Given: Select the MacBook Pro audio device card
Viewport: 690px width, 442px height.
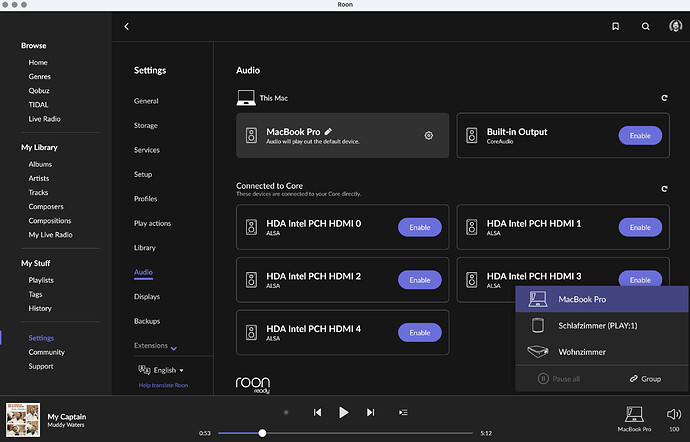Looking at the screenshot, I should pyautogui.click(x=342, y=136).
